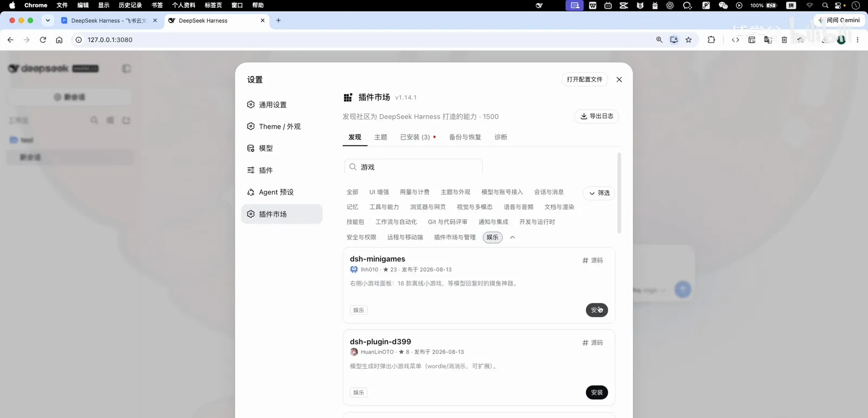Viewport: 868px width, 418px height.
Task: Click the Bilibili TV icon in menu bar
Action: pos(608,5)
